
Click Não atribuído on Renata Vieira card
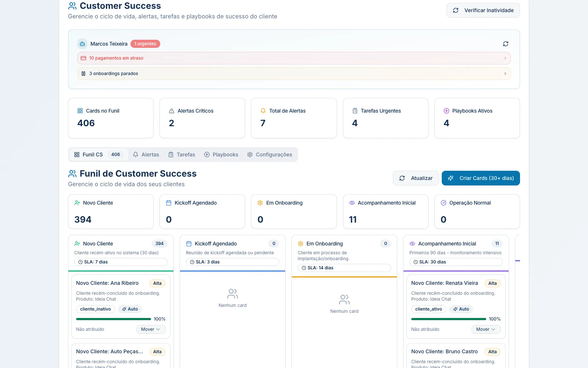pos(425,329)
